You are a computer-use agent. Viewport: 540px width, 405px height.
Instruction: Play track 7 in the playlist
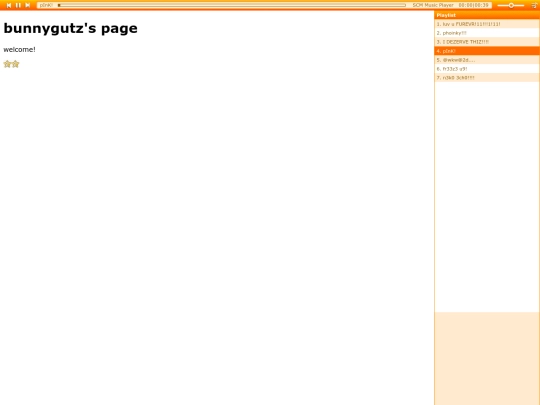pos(487,78)
